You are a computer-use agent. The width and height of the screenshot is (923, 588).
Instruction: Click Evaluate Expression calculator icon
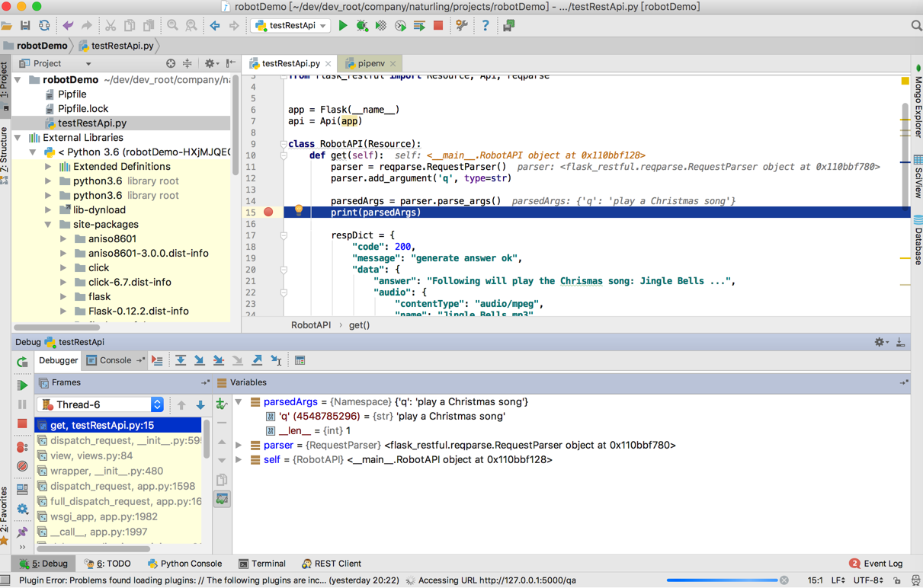pyautogui.click(x=300, y=361)
